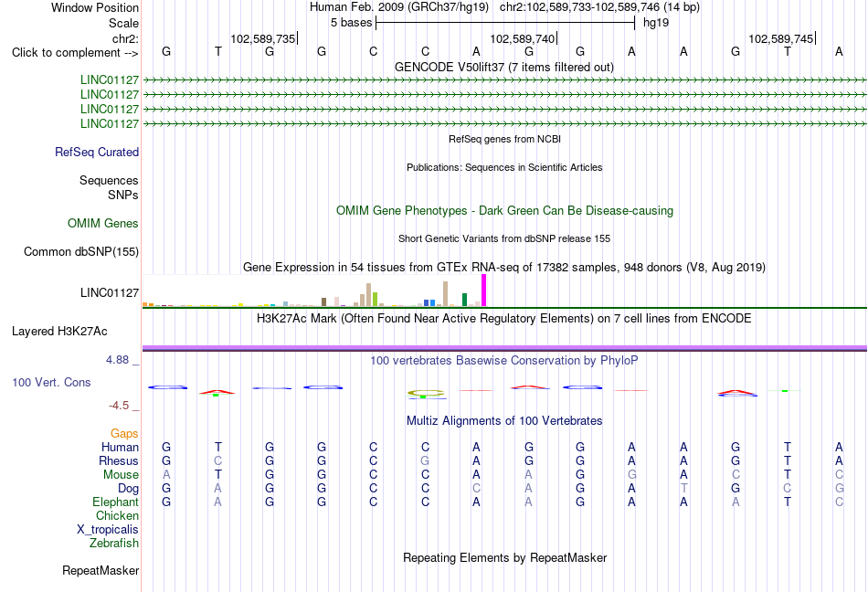Click the LINC01127 GTEx expression label

110,293
